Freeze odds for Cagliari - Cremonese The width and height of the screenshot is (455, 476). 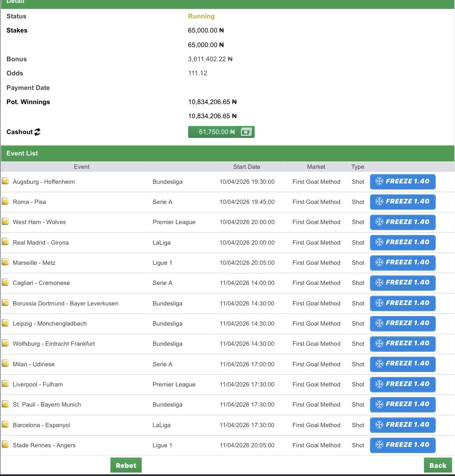[403, 283]
